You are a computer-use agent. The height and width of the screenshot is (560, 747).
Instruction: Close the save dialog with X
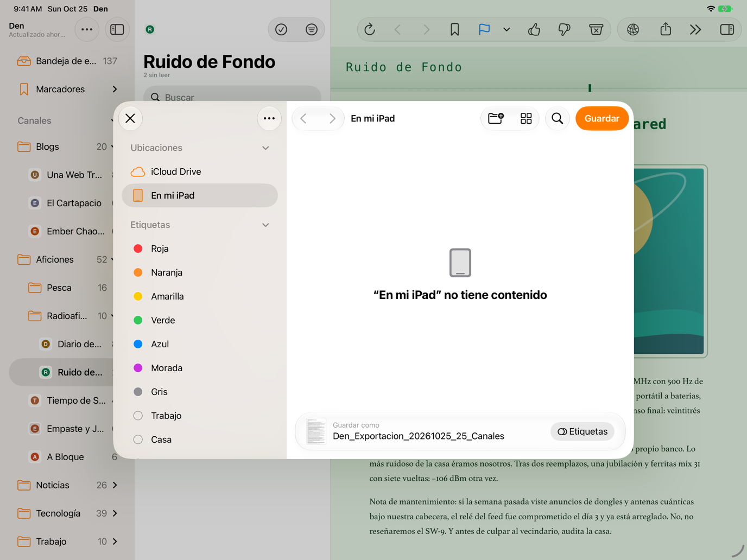[130, 118]
